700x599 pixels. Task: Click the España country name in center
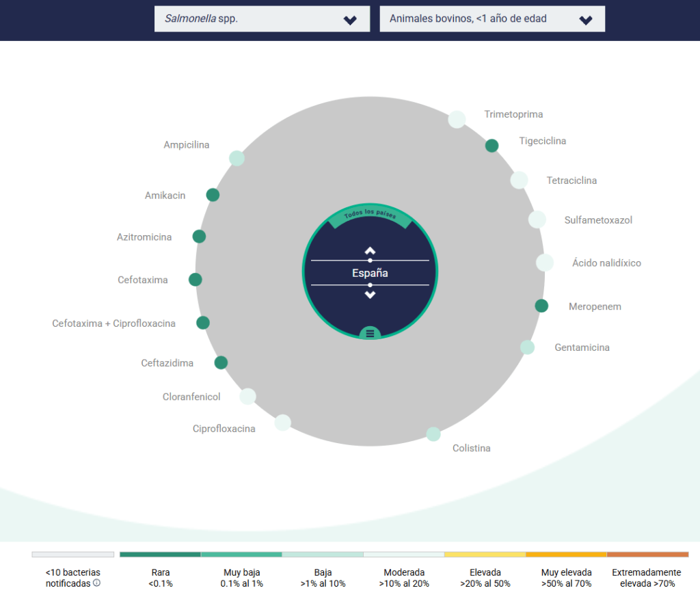coord(370,273)
